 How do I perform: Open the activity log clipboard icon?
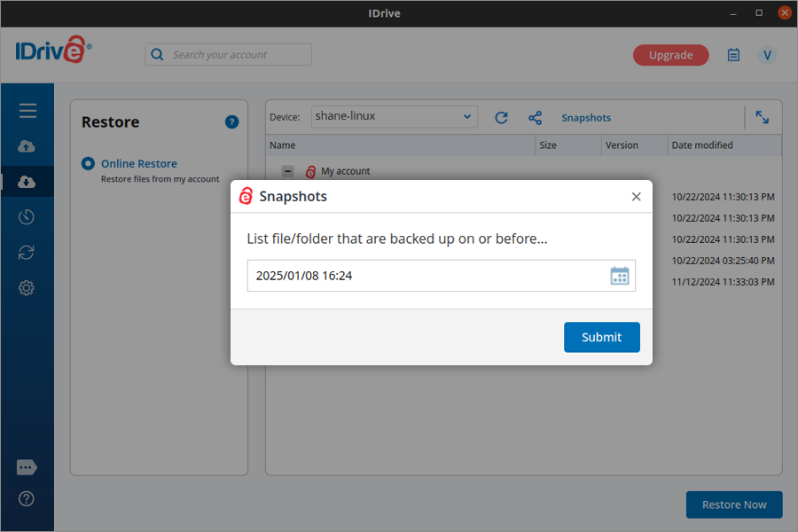(x=733, y=55)
